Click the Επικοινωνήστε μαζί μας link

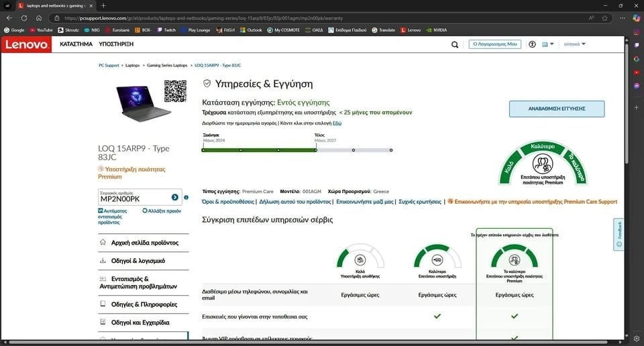click(365, 202)
